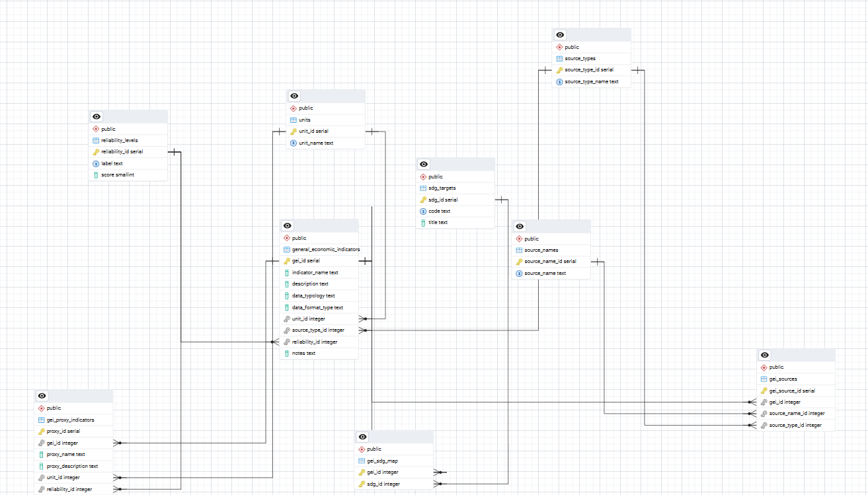Click the foreign key icon next to unit_id integer

click(x=287, y=319)
